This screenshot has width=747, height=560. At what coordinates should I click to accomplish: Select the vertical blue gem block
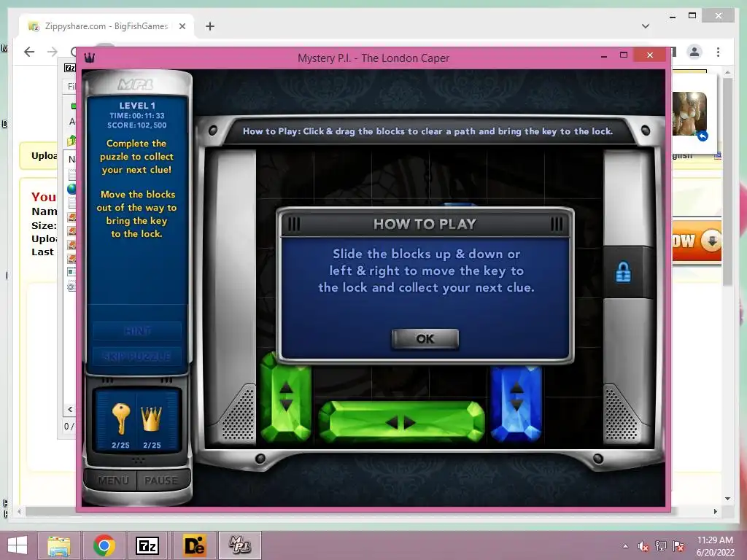click(x=516, y=402)
